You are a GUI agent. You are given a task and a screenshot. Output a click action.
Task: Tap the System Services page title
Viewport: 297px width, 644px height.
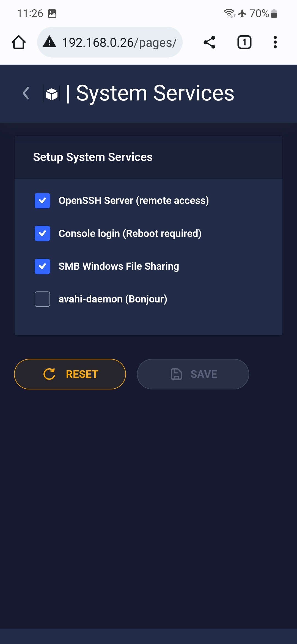tap(155, 93)
